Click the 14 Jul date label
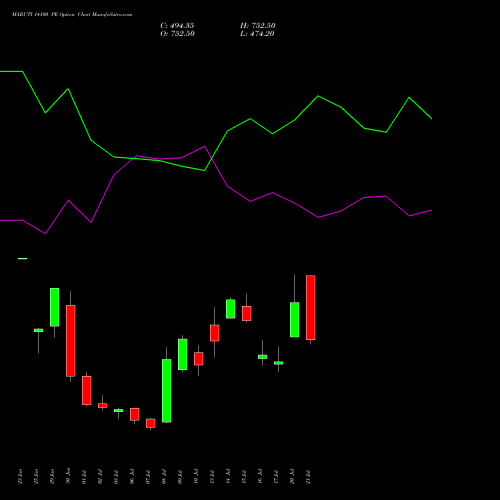The width and height of the screenshot is (500, 500). tap(228, 477)
